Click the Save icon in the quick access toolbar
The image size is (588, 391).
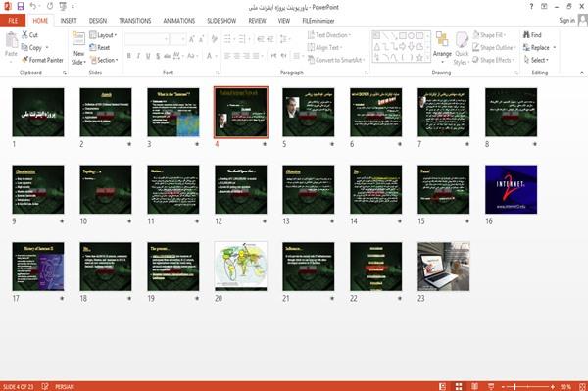(21, 6)
